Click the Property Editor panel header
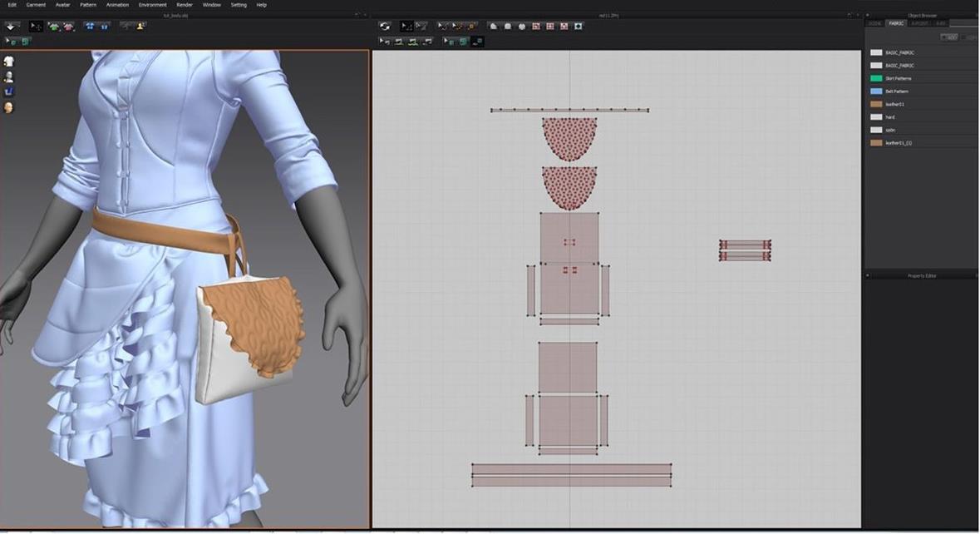Screen dimensions: 980x534 tap(921, 275)
